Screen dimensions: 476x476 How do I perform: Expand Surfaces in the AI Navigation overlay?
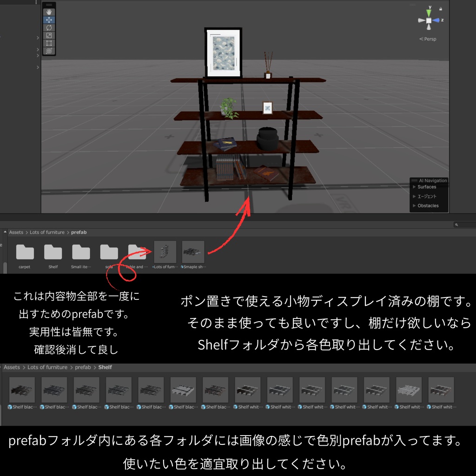pos(428,186)
